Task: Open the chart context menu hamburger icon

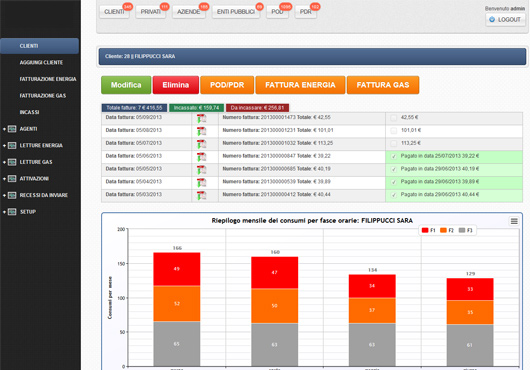Action: point(514,221)
